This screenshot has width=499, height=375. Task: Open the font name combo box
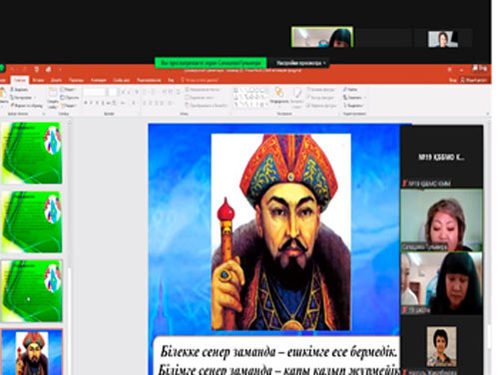tap(94, 92)
